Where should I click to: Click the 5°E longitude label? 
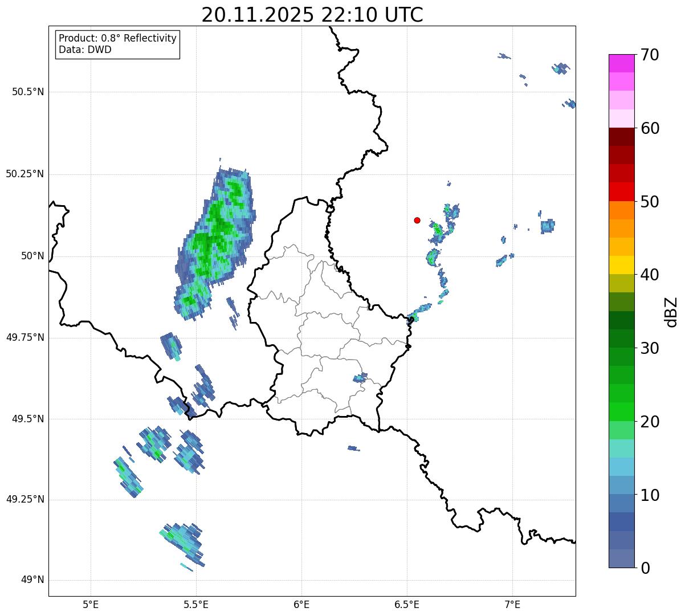click(x=91, y=604)
